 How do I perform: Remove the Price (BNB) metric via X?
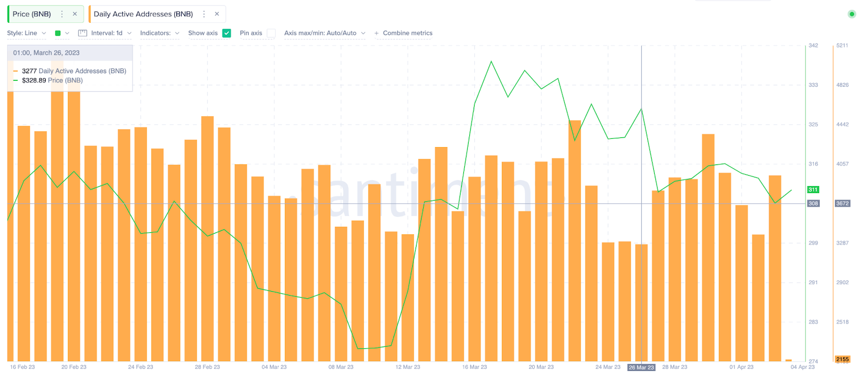[75, 14]
